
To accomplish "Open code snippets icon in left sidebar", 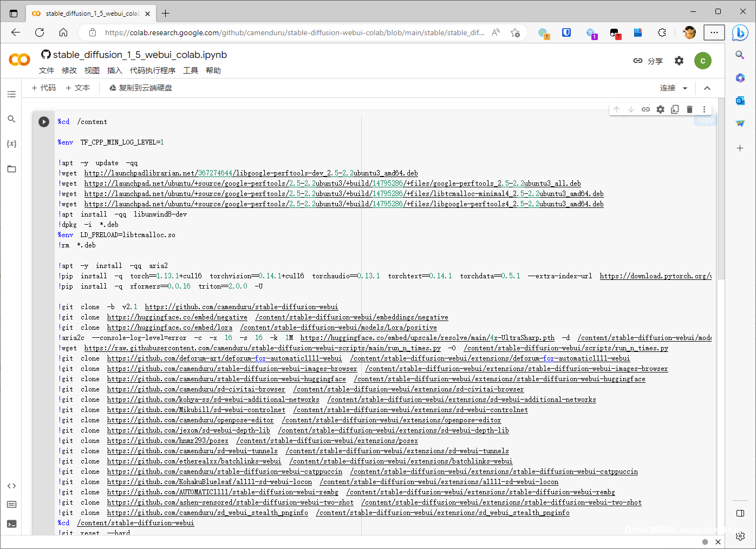I will click(x=11, y=486).
